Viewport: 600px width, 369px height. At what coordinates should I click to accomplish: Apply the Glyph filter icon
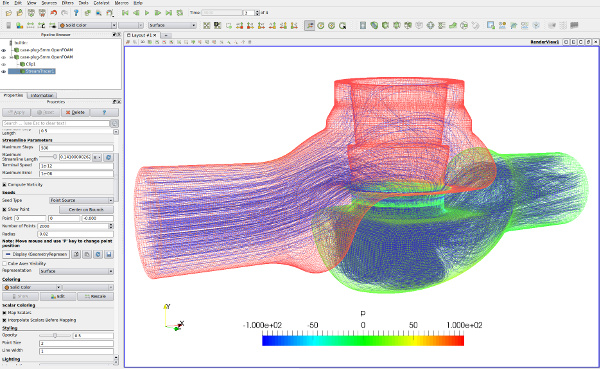[x=430, y=25]
